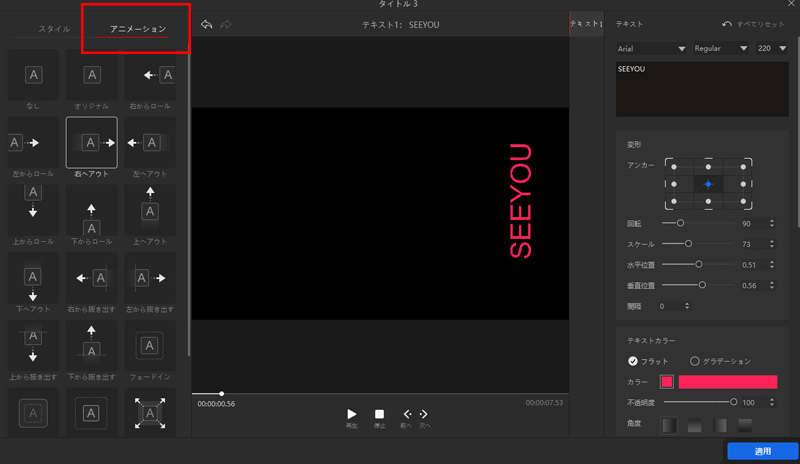
Task: Click the 不透明度 value stepper arrows
Action: 771,402
